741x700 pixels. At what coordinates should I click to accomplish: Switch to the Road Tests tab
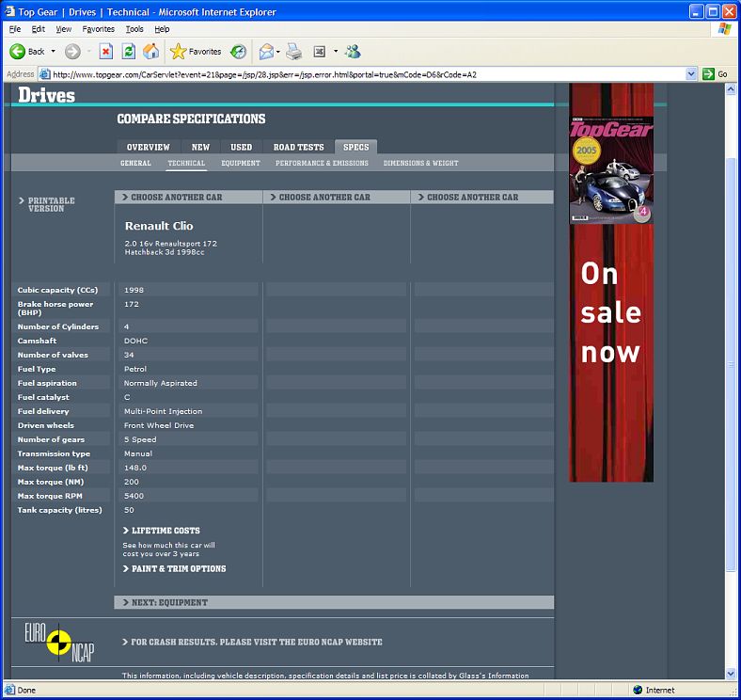[299, 147]
